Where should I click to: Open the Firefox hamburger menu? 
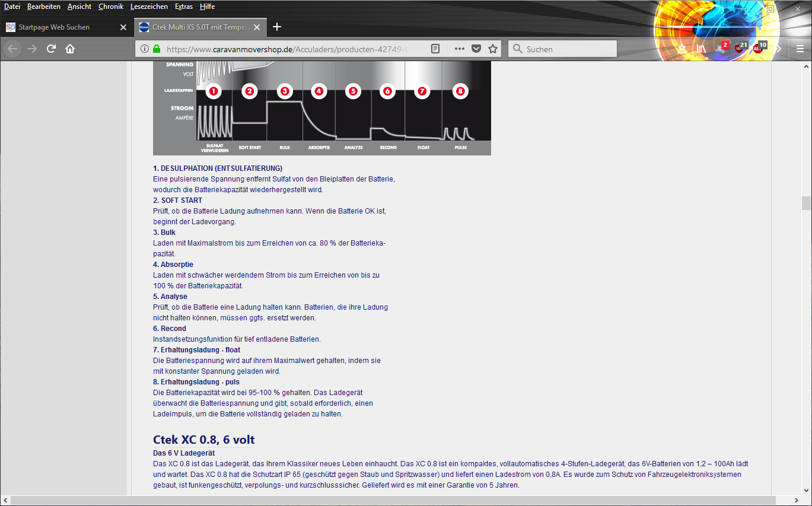800,49
